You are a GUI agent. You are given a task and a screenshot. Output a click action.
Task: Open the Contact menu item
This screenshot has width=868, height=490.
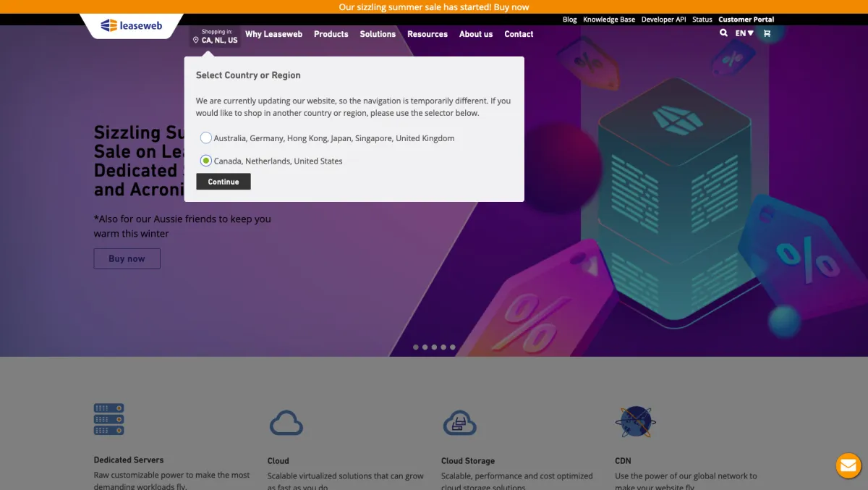coord(519,34)
